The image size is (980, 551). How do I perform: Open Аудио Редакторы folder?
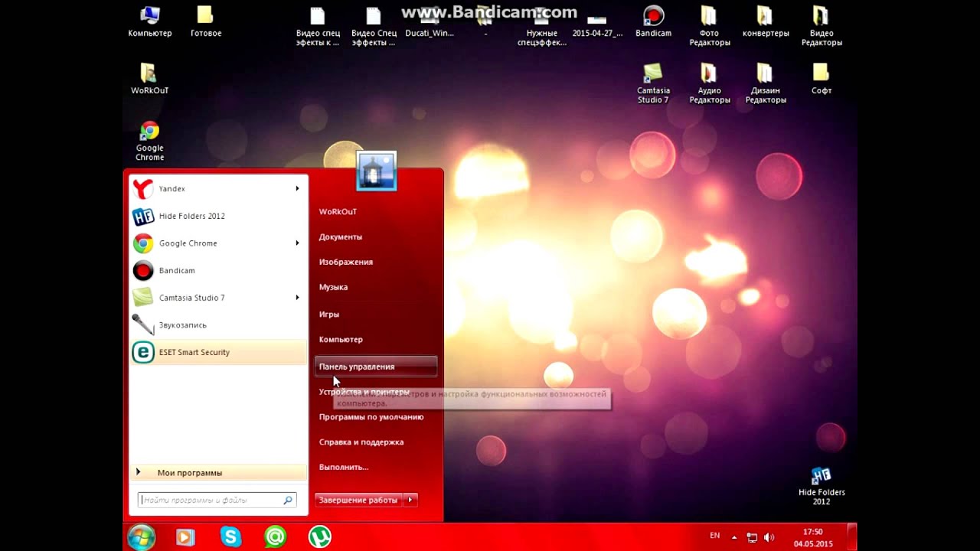(709, 83)
